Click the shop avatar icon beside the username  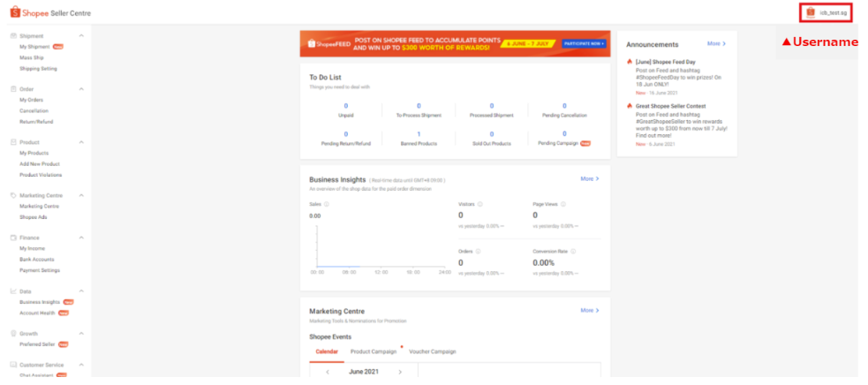pos(811,12)
